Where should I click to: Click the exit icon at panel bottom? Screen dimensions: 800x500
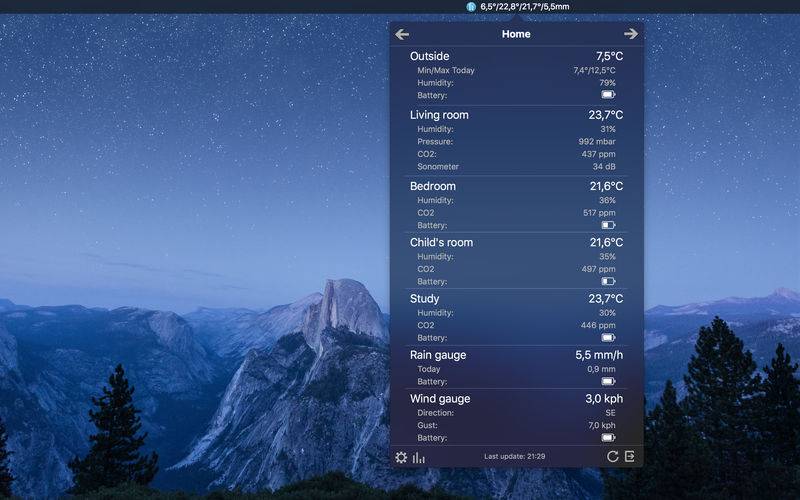pyautogui.click(x=630, y=456)
